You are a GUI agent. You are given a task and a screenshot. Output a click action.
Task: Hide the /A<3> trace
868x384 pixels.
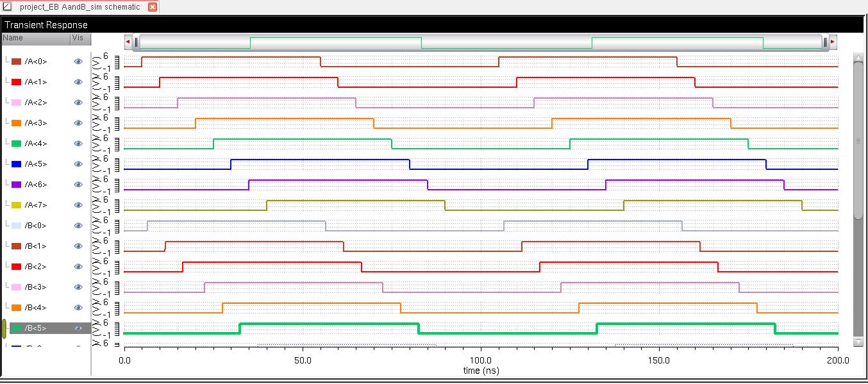pos(78,123)
